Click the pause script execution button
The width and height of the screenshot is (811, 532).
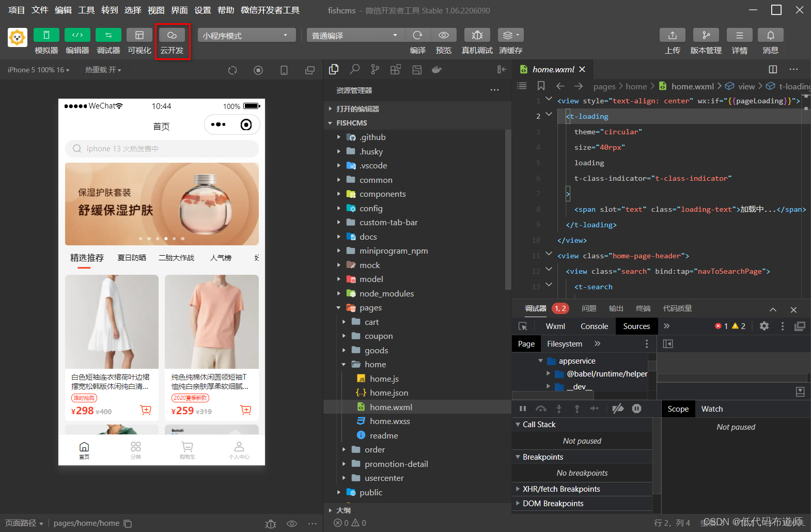pyautogui.click(x=523, y=409)
